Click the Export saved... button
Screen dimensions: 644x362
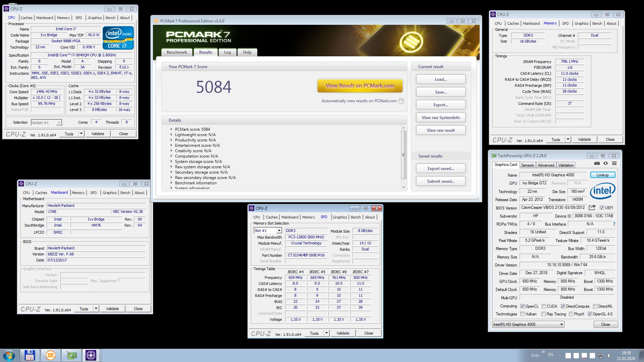[x=441, y=169]
